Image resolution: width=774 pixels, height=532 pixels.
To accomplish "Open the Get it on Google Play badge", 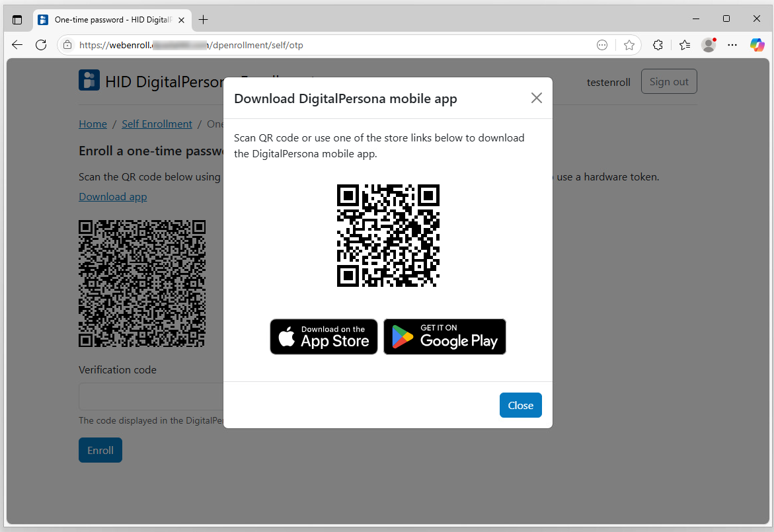I will click(x=445, y=337).
